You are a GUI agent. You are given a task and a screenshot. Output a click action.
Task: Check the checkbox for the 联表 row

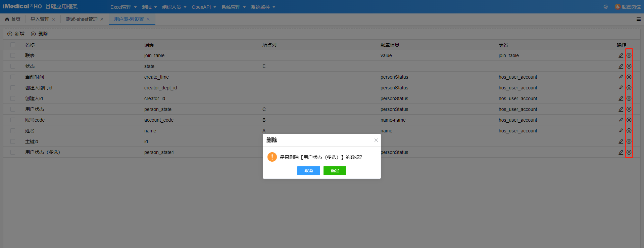13,55
